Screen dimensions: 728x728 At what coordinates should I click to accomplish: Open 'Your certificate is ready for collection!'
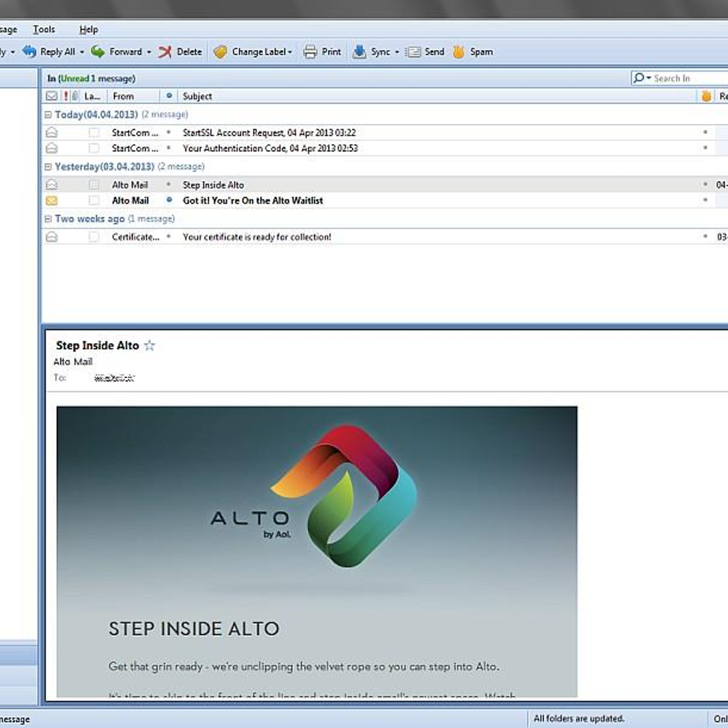tap(257, 237)
